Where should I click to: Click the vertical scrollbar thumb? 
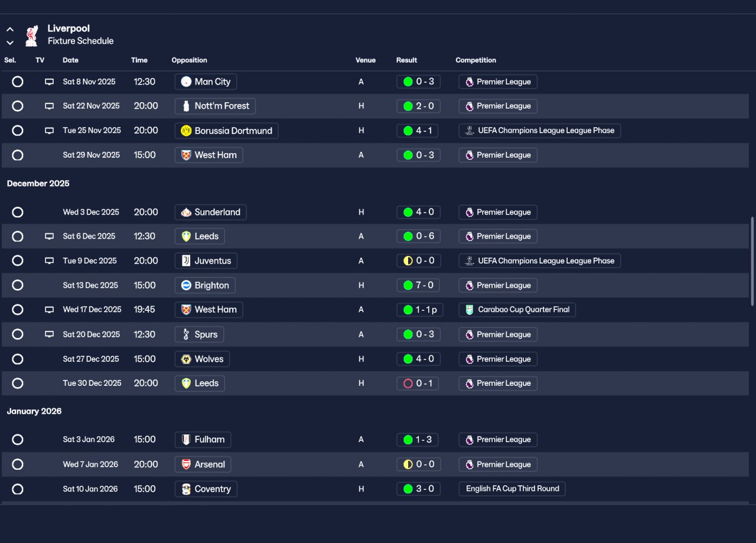pos(752,261)
